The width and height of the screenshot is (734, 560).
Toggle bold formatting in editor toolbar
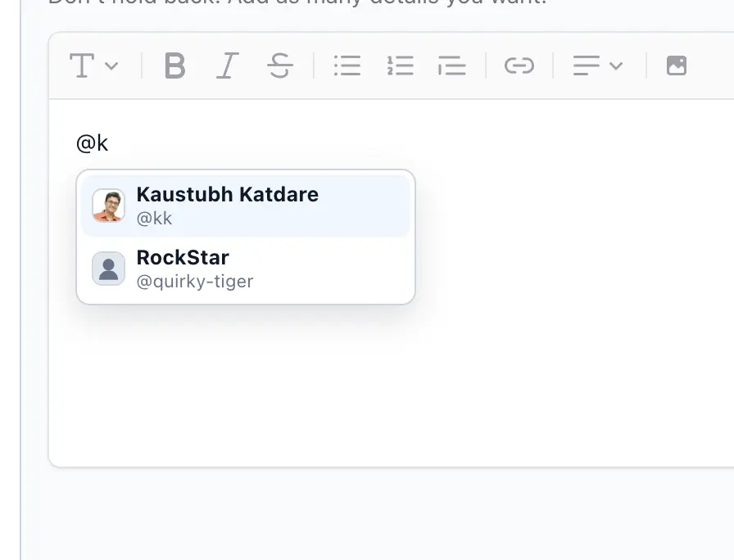[174, 65]
